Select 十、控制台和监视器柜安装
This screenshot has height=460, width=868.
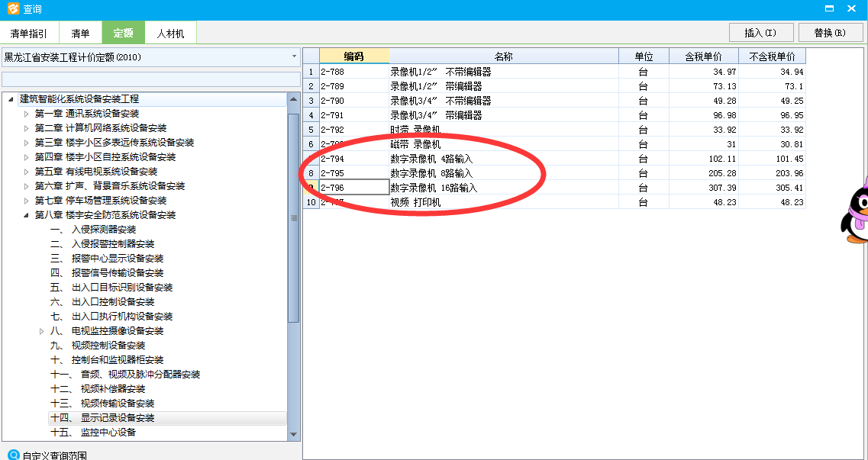107,360
